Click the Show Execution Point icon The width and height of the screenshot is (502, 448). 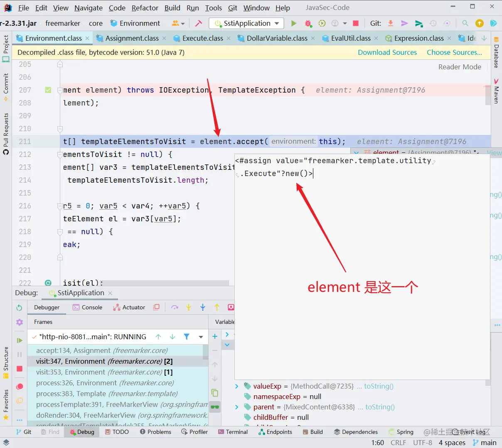click(156, 307)
